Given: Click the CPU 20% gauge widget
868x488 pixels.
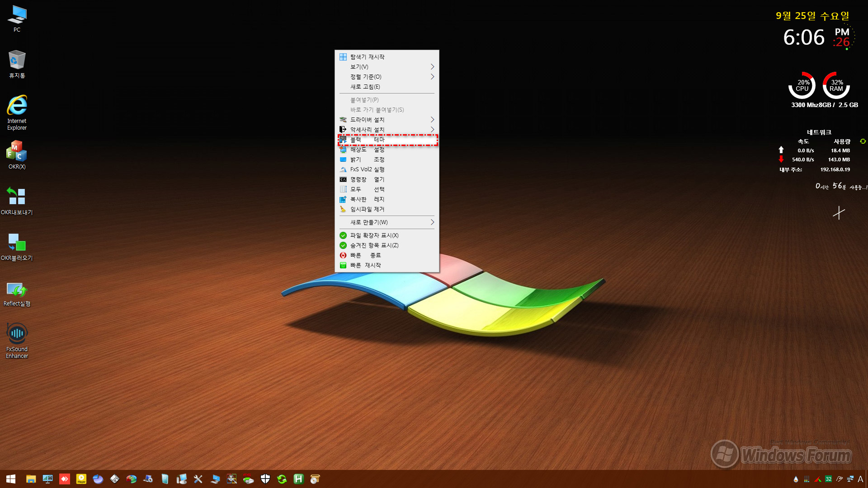Looking at the screenshot, I should click(x=802, y=85).
